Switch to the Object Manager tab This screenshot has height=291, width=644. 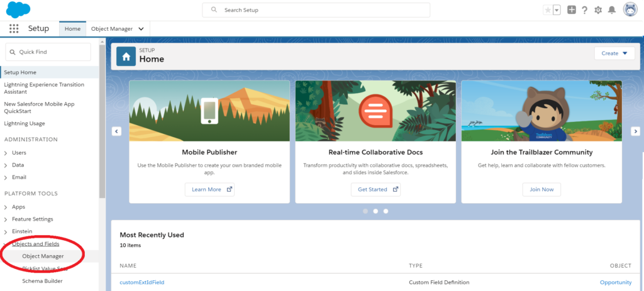pos(112,29)
